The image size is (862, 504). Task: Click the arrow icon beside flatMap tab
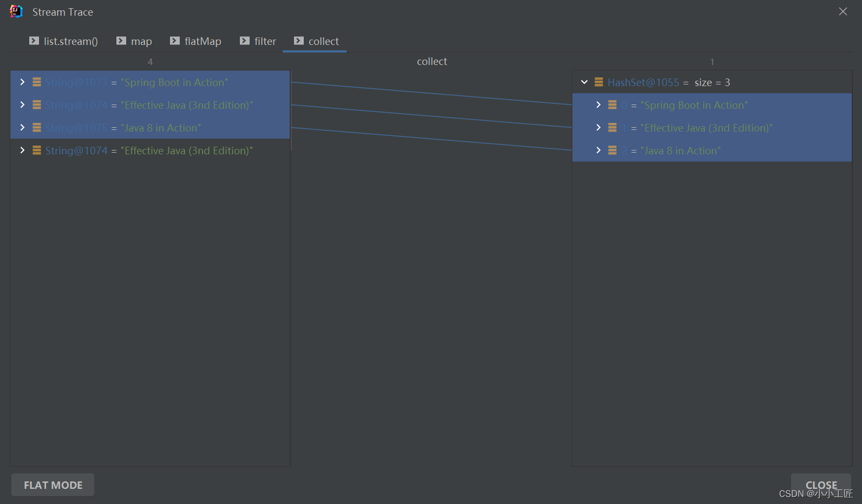(x=175, y=41)
